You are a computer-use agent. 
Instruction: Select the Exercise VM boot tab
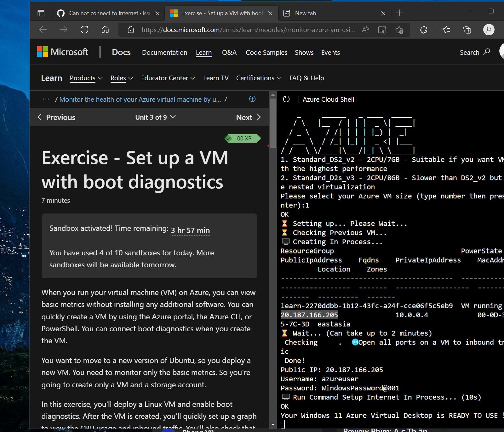tap(221, 13)
